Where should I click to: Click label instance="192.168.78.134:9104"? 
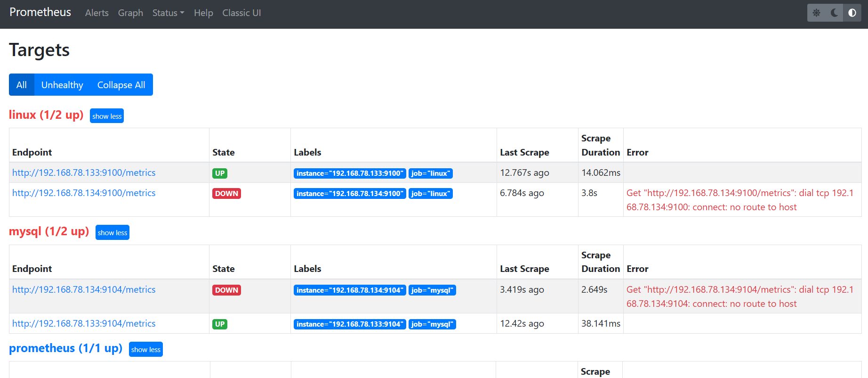350,290
